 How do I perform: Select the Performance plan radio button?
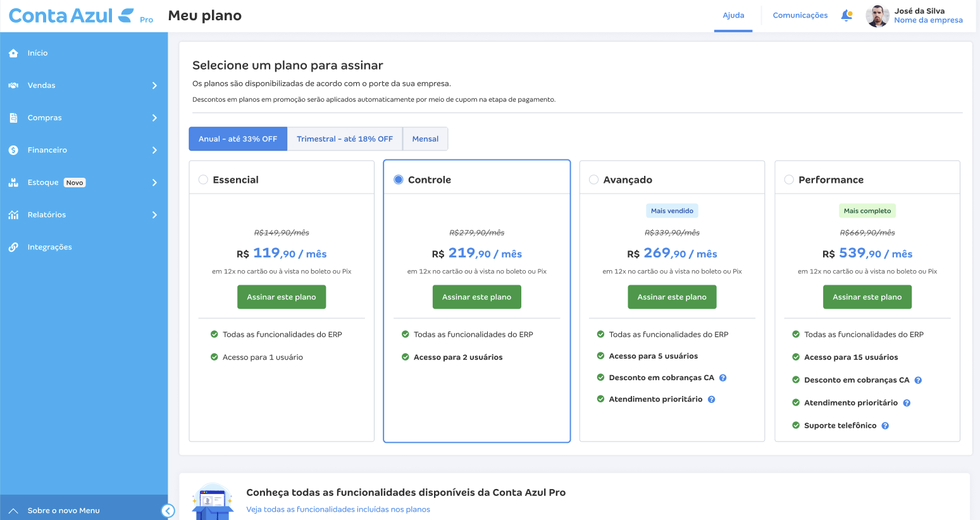[789, 180]
